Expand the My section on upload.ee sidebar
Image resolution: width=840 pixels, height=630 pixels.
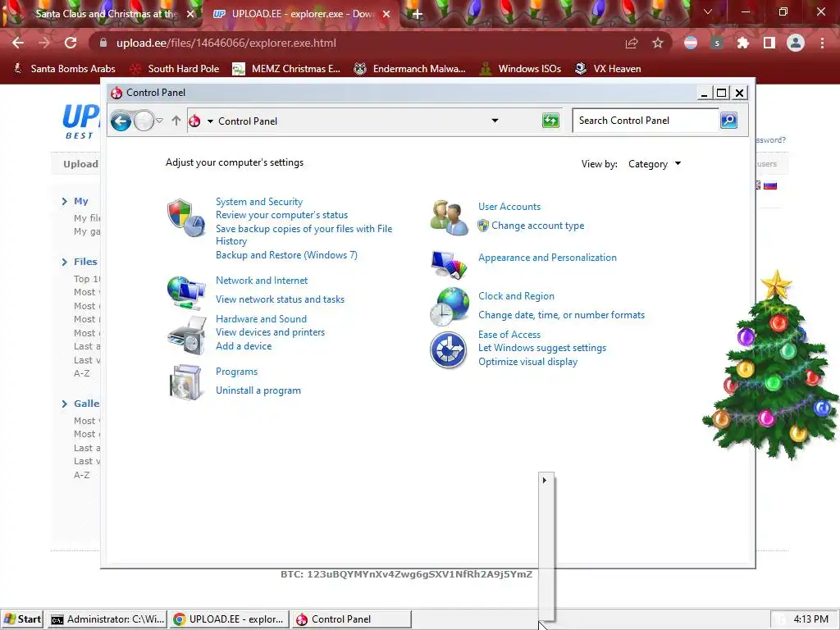(x=64, y=202)
